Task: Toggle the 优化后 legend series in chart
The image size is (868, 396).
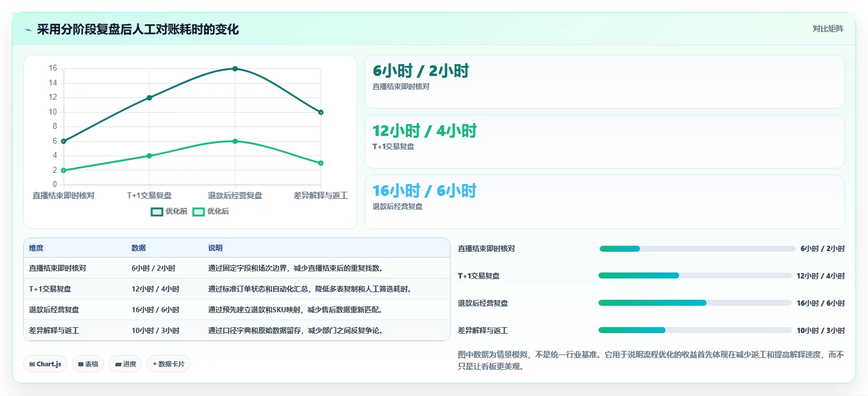Action: (x=211, y=211)
